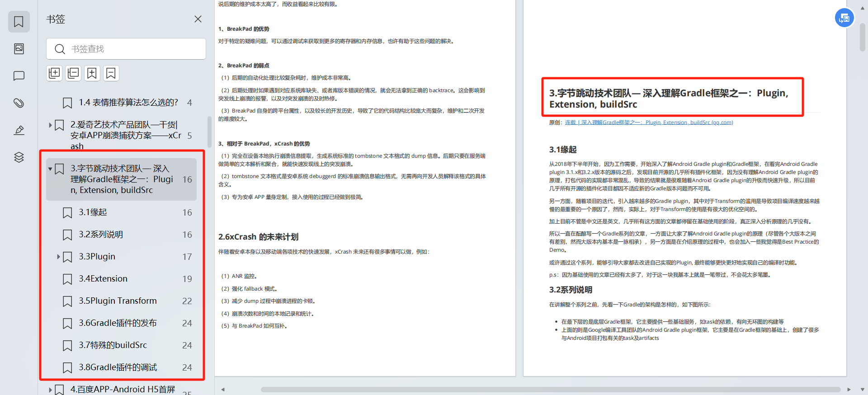This screenshot has width=868, height=395.
Task: Delete bookmark with the bookmark-minus icon
Action: click(x=111, y=73)
